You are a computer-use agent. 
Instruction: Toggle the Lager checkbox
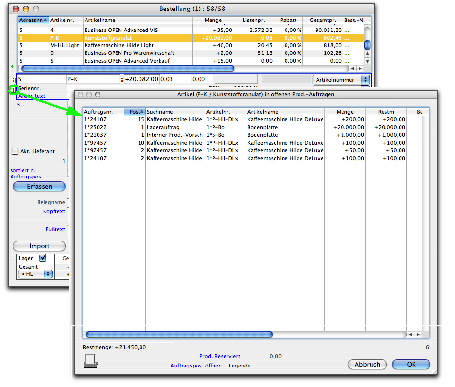coord(42,258)
